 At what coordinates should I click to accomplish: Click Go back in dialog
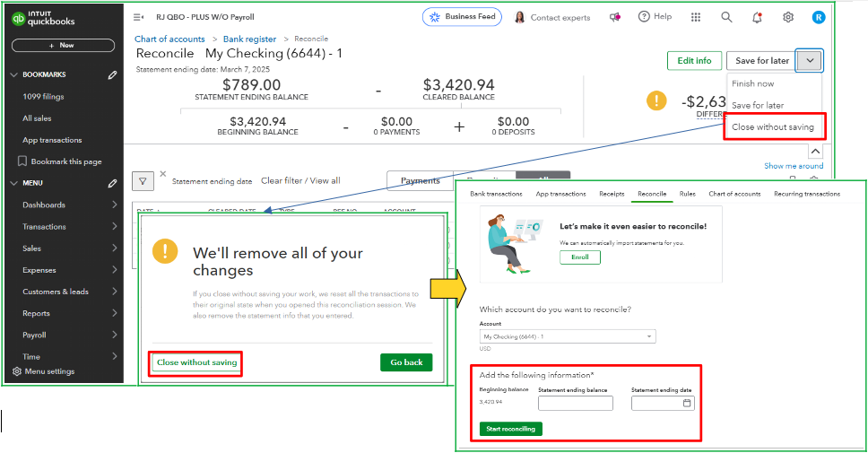point(406,362)
